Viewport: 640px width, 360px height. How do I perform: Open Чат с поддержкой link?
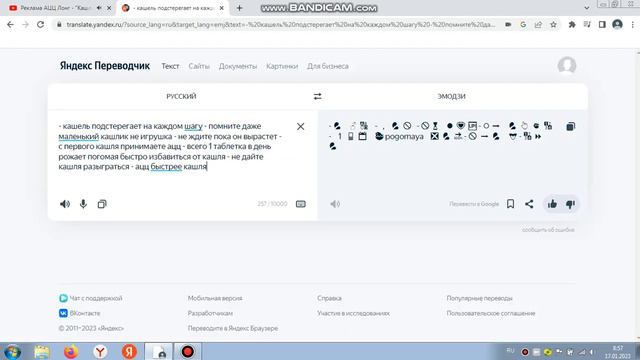pos(91,298)
